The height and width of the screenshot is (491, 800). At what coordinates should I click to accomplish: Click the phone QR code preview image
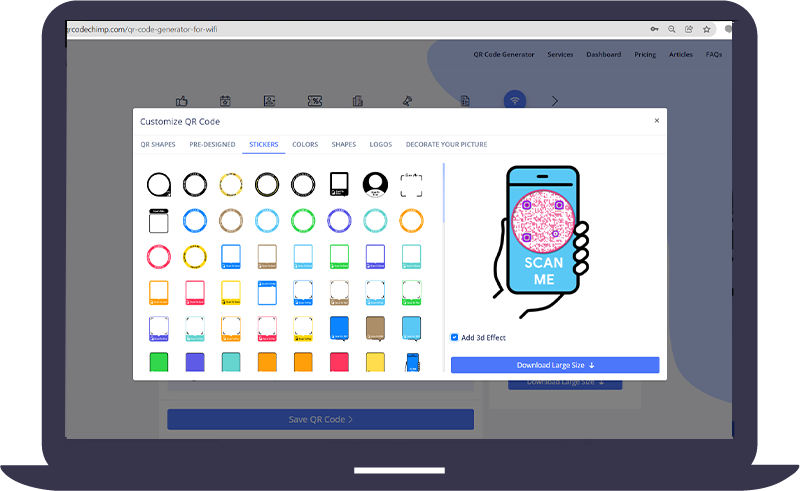(x=542, y=241)
